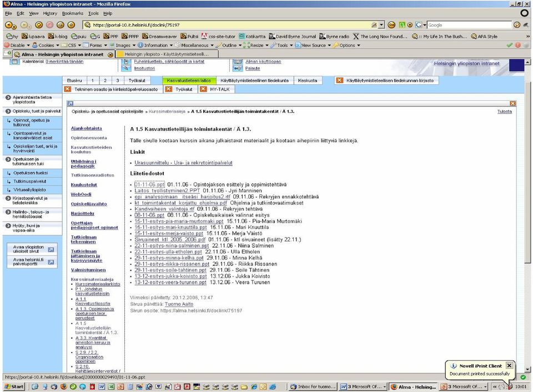The image size is (533, 392).
Task: Open the Edit menu
Action: click(21, 13)
